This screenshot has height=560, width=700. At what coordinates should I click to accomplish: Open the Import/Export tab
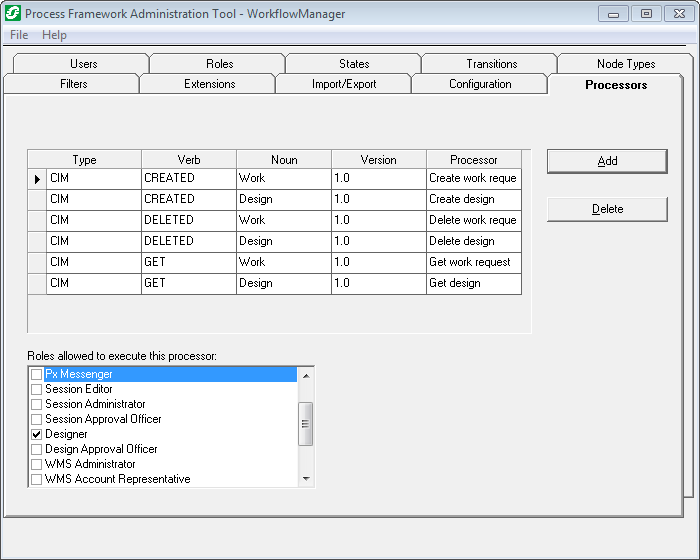point(344,84)
